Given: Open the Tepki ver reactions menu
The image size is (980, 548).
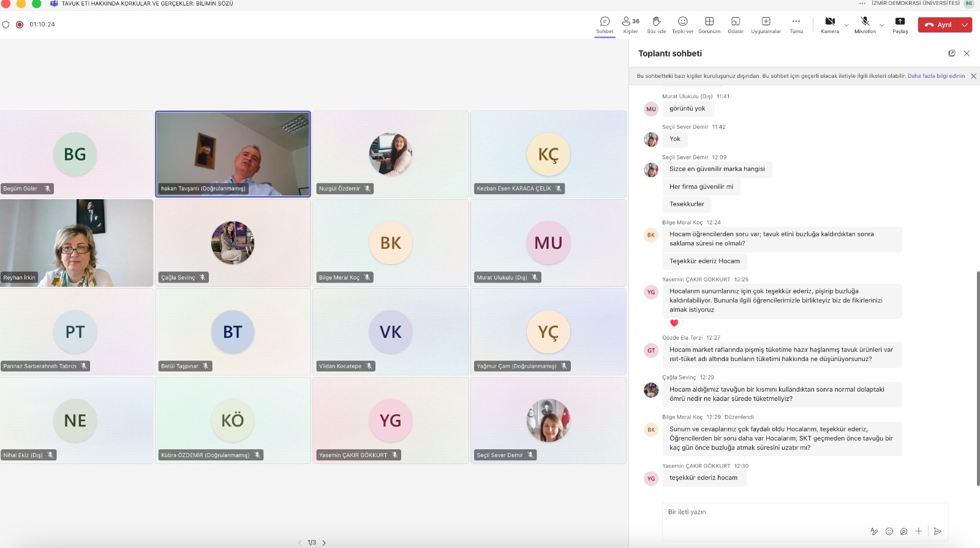Looking at the screenshot, I should tap(682, 25).
